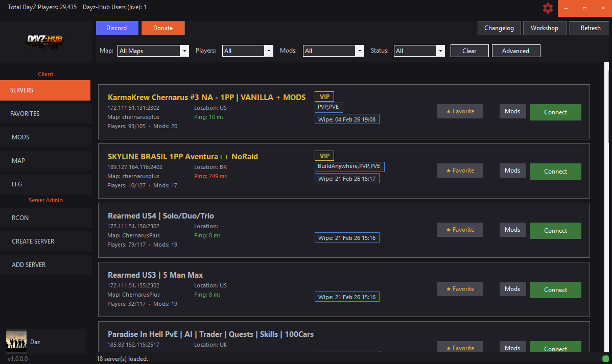This screenshot has height=364, width=612.
Task: Toggle favorite on Rearmed US3
Action: [460, 288]
